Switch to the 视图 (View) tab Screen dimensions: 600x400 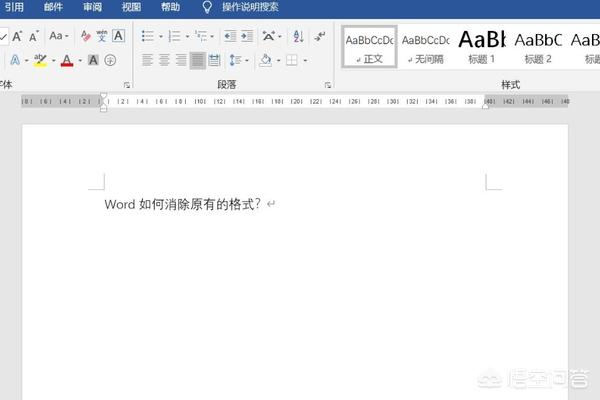pyautogui.click(x=131, y=7)
